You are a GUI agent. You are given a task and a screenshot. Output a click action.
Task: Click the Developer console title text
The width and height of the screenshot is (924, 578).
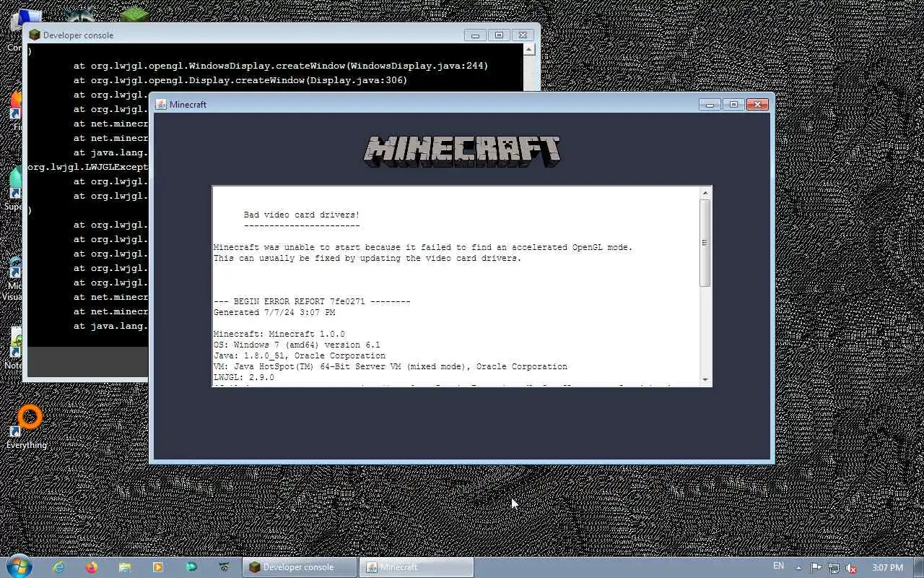(78, 35)
